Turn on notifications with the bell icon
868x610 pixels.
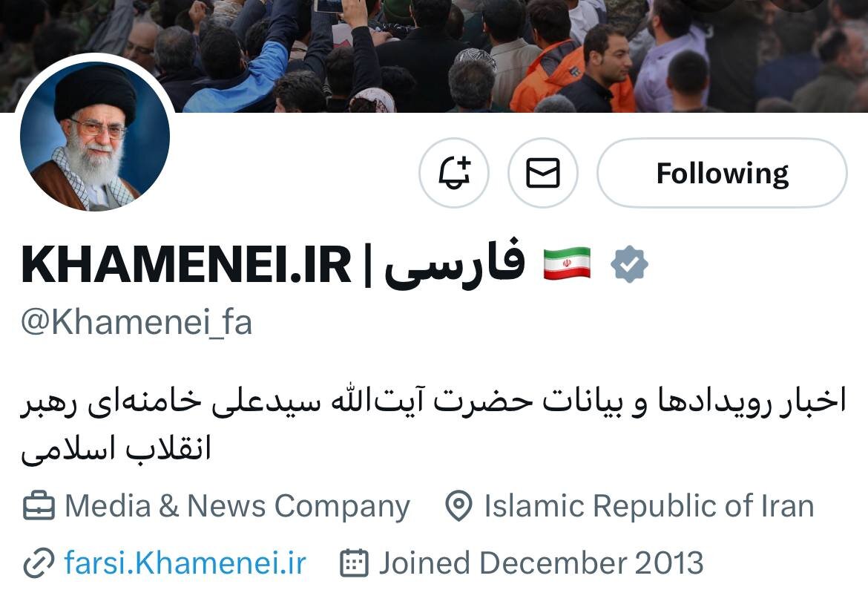tap(454, 173)
